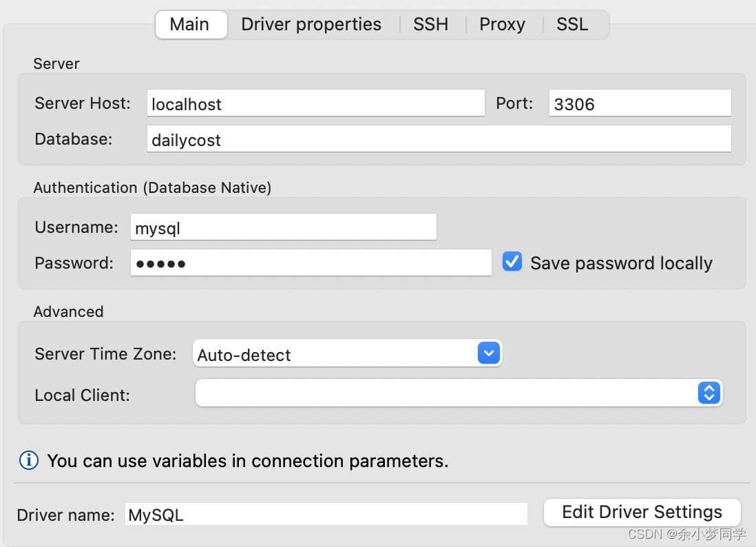The width and height of the screenshot is (756, 547).
Task: Click the variables in connection parameters text
Action: point(248,461)
